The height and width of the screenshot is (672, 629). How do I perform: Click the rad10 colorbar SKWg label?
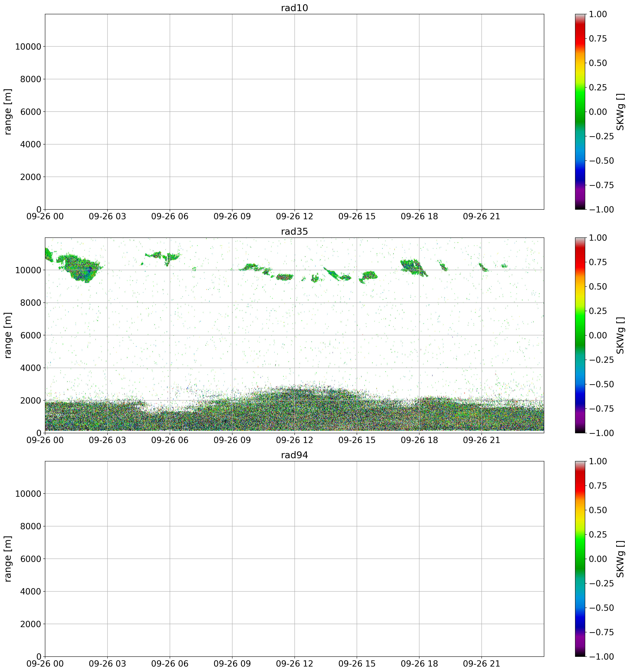point(620,112)
